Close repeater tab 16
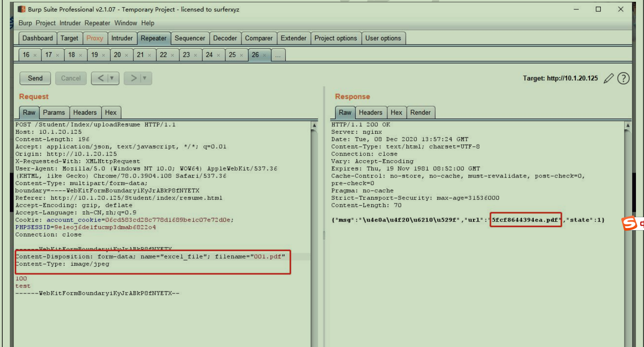 [x=35, y=55]
